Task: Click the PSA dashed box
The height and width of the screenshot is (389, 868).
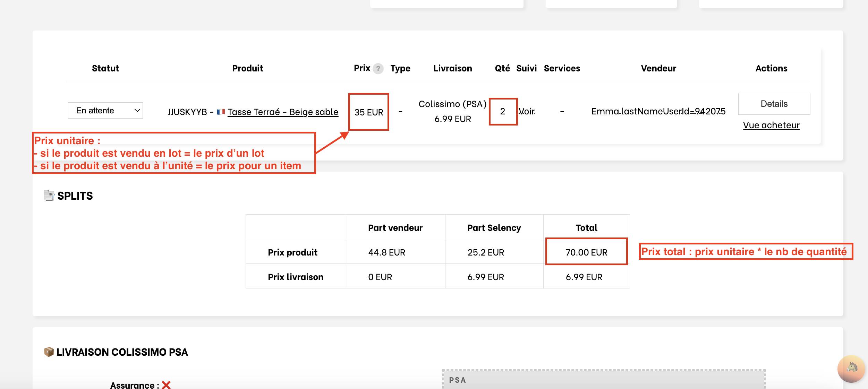Action: 604,380
